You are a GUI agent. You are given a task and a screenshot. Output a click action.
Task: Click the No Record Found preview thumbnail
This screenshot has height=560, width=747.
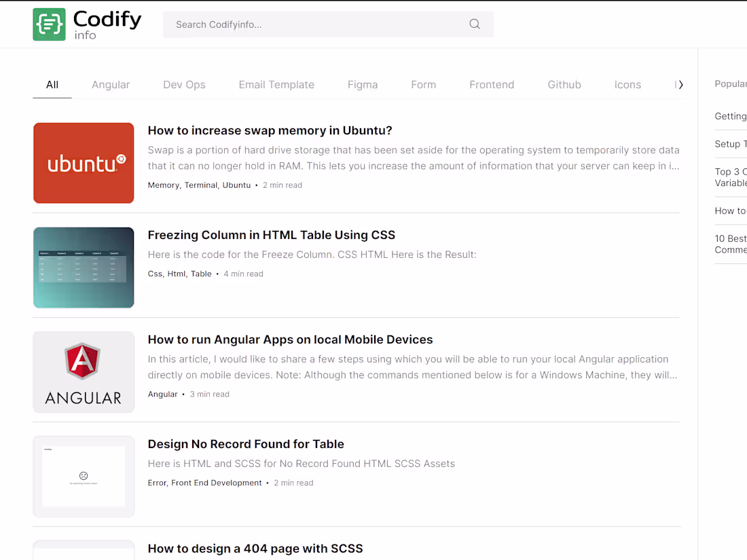[x=83, y=476]
